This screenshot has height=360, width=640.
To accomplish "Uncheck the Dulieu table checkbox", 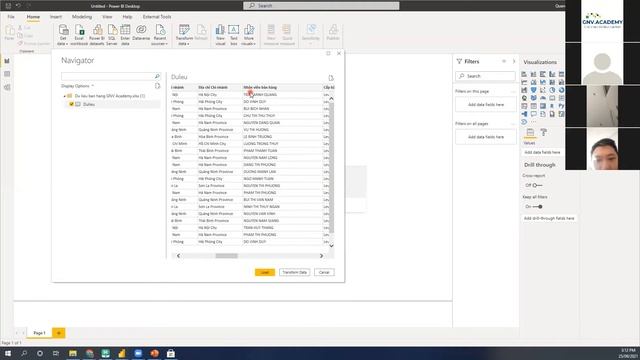I will [71, 104].
